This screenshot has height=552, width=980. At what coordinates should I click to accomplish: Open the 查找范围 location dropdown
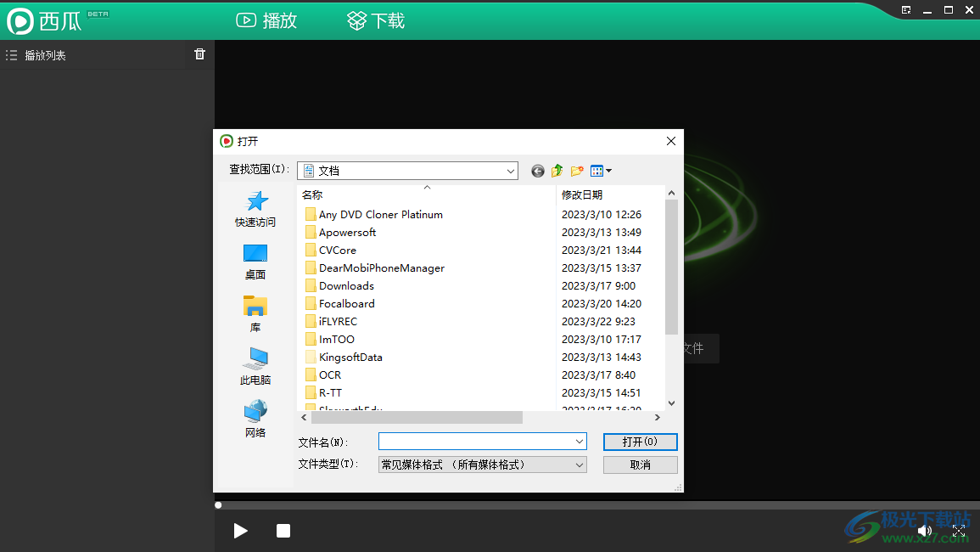509,170
